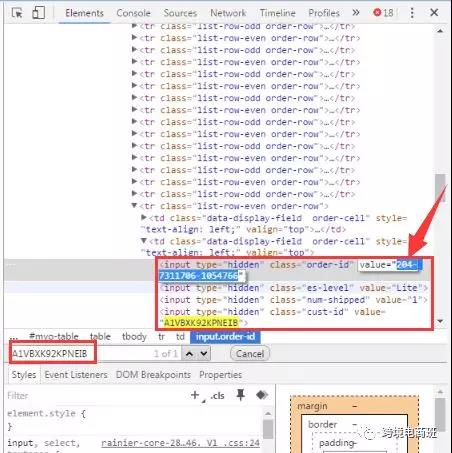The image size is (452, 453).
Task: Add new style rule plus icon
Action: [195, 395]
